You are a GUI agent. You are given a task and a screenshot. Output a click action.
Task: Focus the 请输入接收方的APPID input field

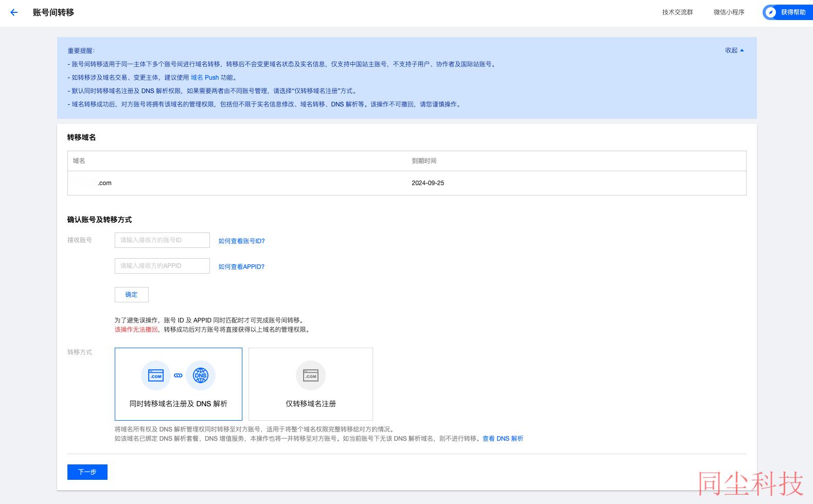click(x=162, y=266)
